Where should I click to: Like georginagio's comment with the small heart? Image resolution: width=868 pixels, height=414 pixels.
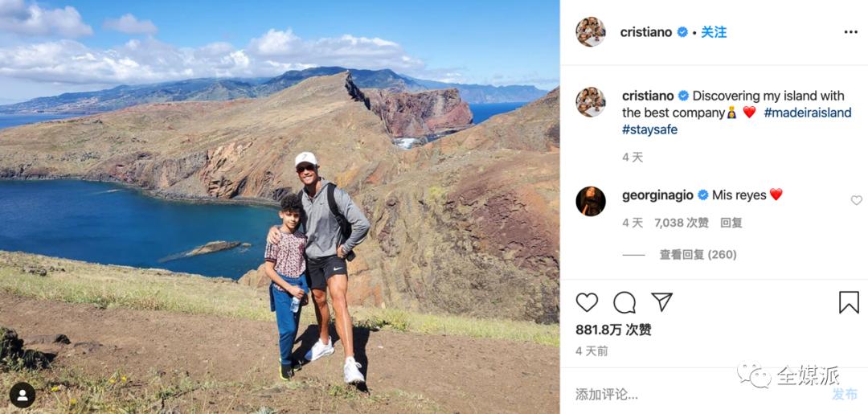pos(857,200)
